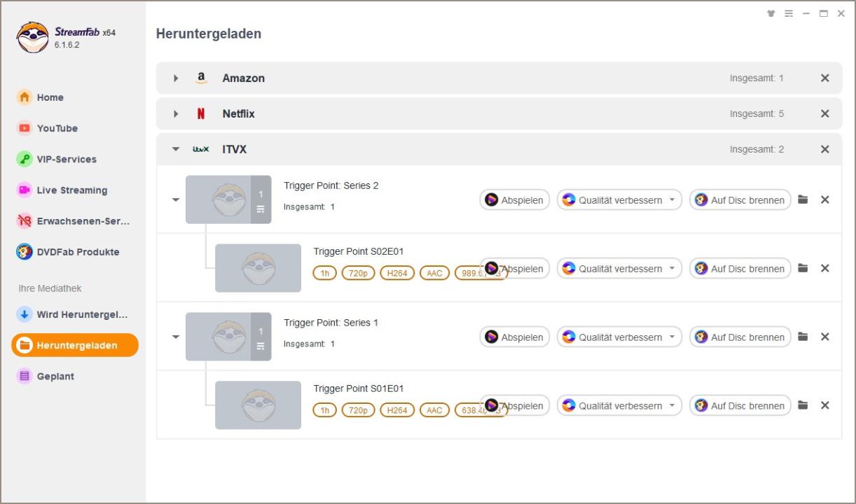Collapse the ITVX download group

176,149
